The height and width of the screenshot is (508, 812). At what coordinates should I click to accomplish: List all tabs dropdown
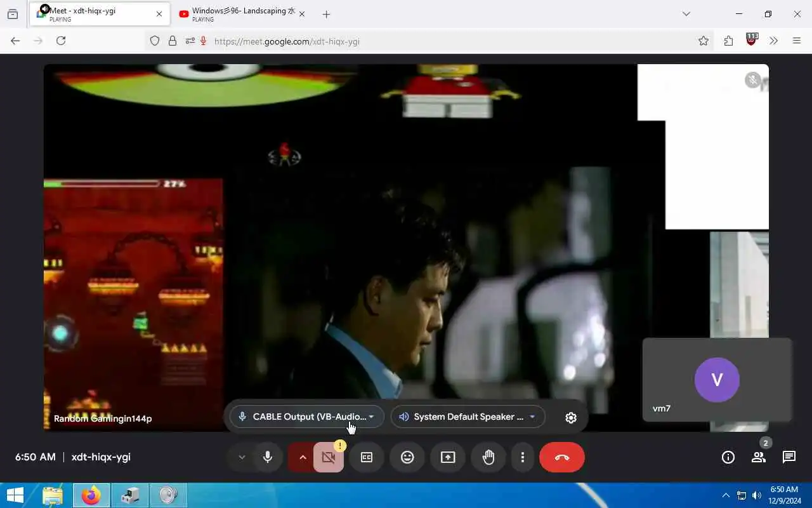(686, 14)
